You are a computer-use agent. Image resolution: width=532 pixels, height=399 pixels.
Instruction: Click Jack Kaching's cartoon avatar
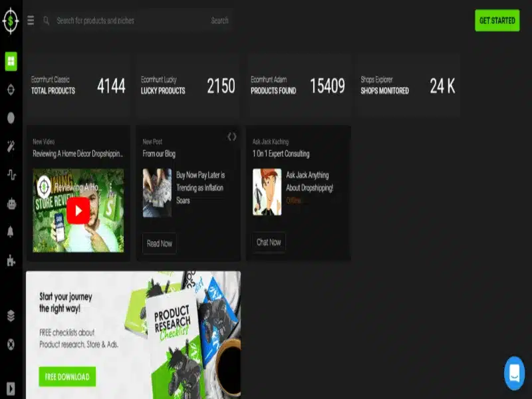click(x=267, y=192)
